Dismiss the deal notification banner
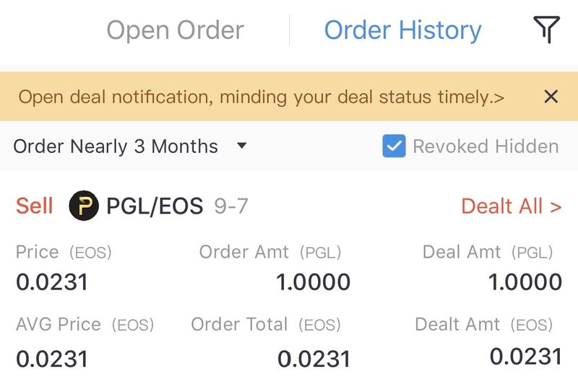Image resolution: width=578 pixels, height=392 pixels. 551,97
